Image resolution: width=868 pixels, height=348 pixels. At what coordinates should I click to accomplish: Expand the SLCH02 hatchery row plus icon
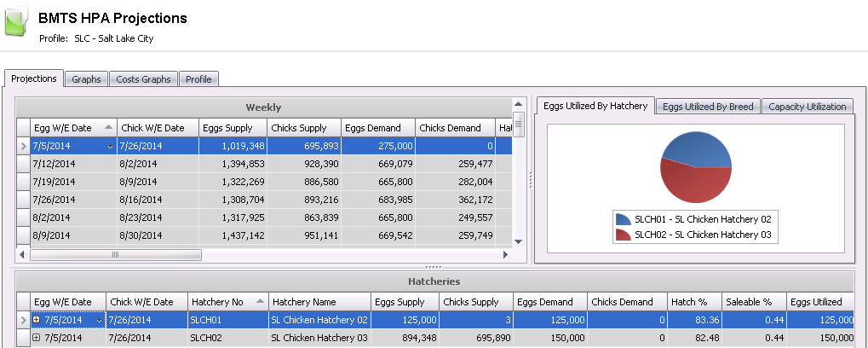coord(36,338)
